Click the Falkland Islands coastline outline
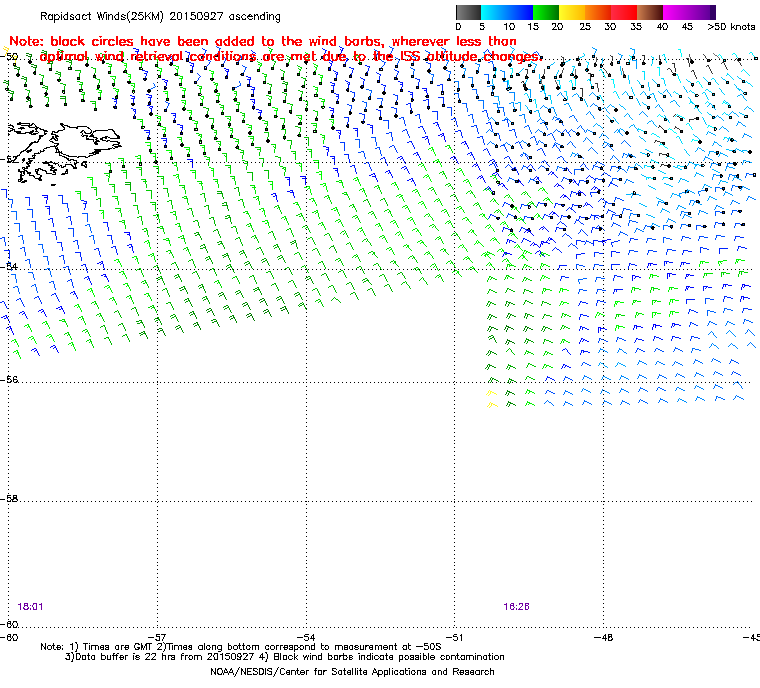Viewport: 760px width, 688px height. point(64,152)
